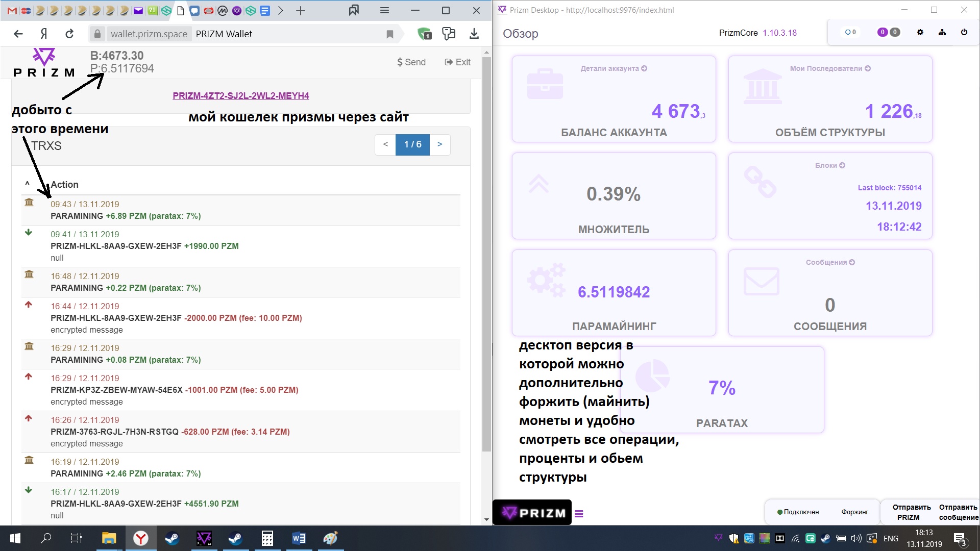This screenshot has height=551, width=980.
Task: Click Exit on the web wallet
Action: pos(457,62)
